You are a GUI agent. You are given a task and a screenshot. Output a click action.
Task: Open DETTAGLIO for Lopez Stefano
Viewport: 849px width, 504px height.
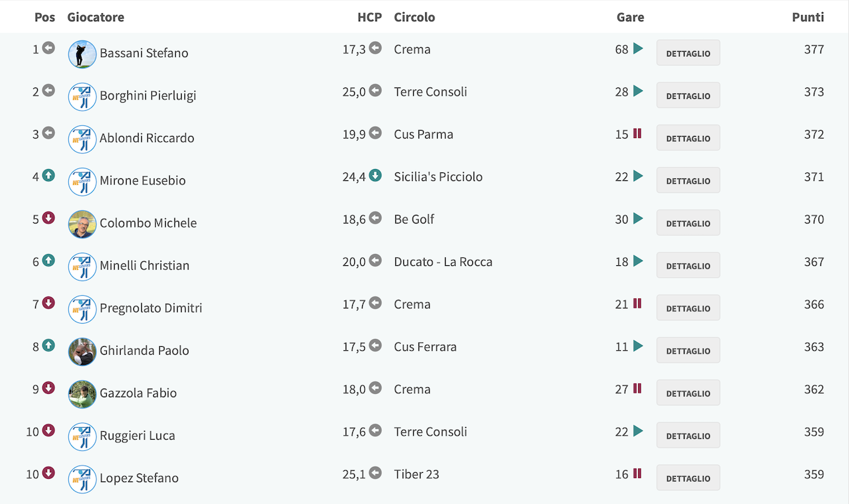pos(688,477)
